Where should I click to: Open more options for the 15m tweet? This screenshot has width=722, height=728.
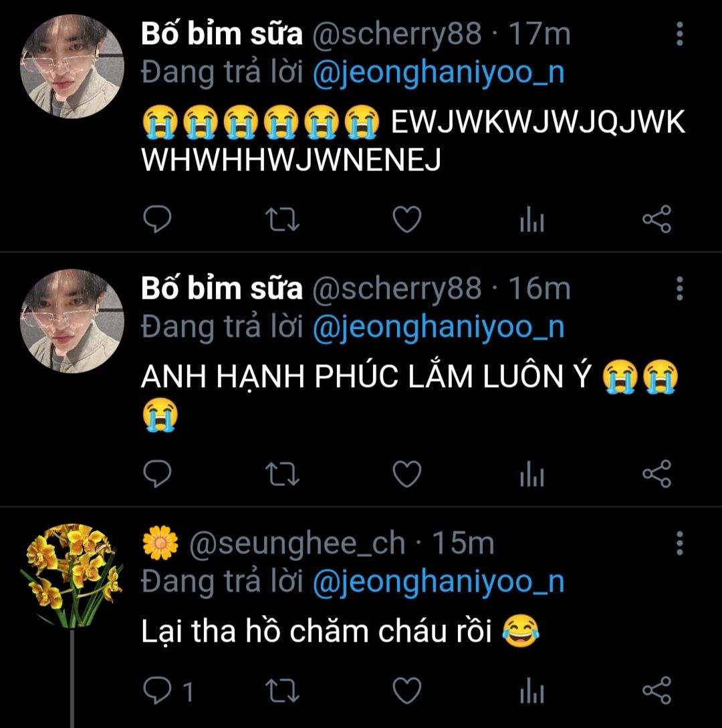679,543
